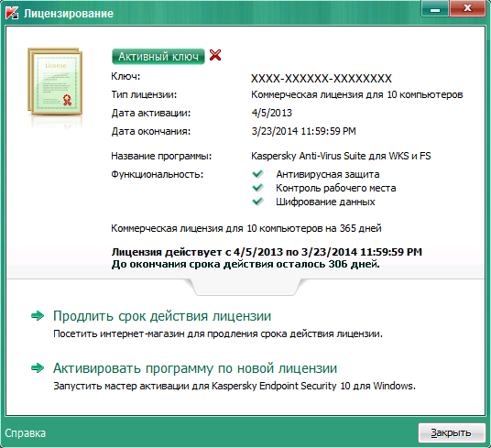This screenshot has width=491, height=448.
Task: Click Посетить интернет-магазин description text
Action: (x=218, y=333)
